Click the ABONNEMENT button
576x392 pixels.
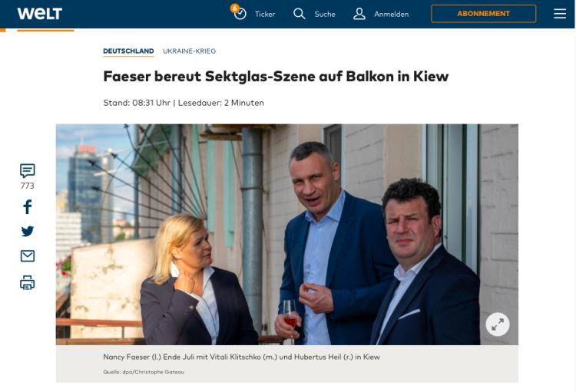tap(483, 14)
